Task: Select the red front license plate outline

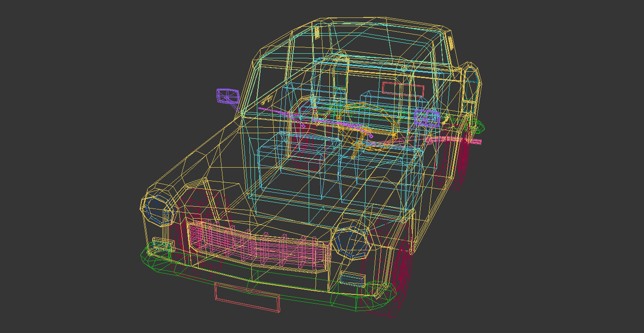Action: pos(247,298)
